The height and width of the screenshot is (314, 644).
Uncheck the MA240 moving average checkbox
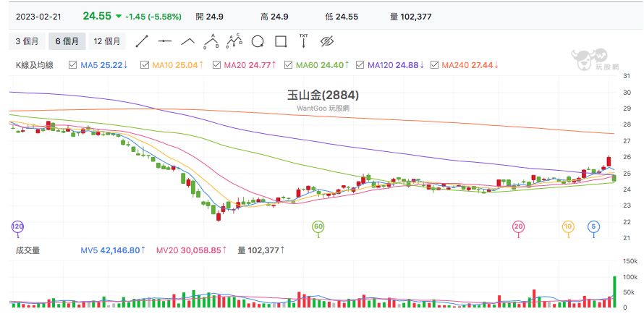point(434,65)
